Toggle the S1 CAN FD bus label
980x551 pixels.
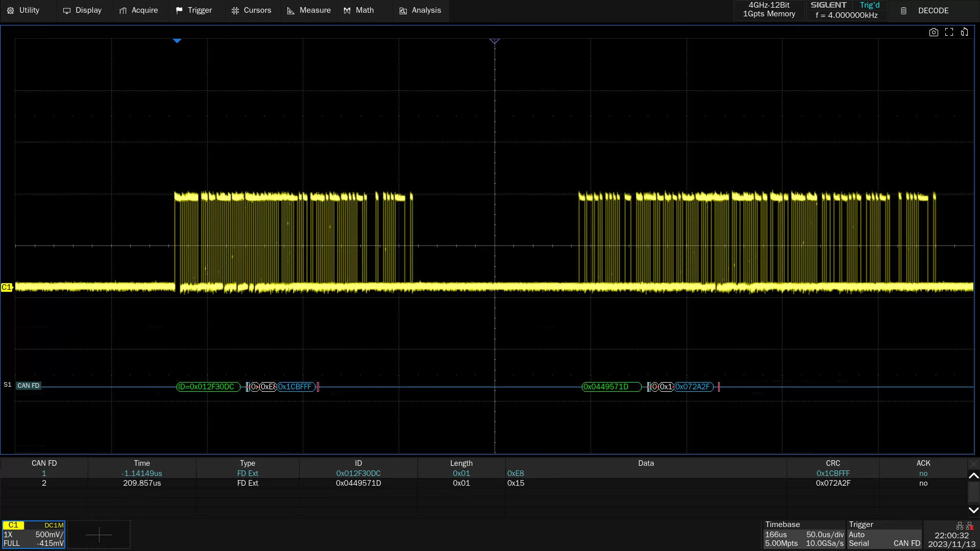click(x=29, y=385)
